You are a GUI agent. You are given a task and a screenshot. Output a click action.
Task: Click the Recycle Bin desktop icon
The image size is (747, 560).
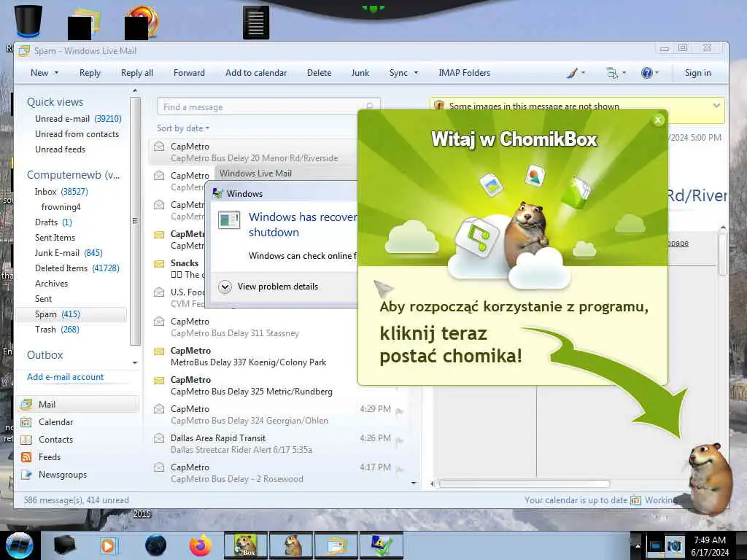28,21
